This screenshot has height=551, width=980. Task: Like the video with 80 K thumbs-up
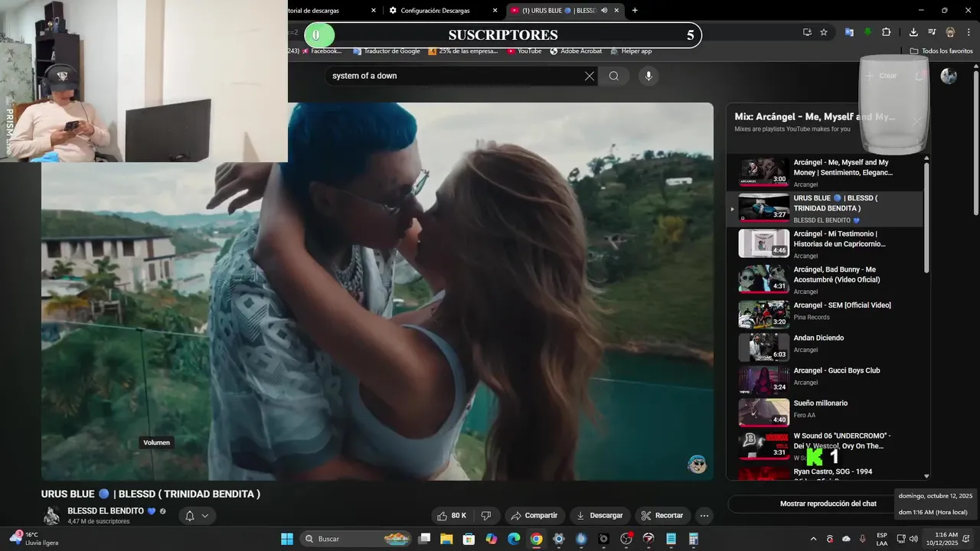click(x=451, y=516)
